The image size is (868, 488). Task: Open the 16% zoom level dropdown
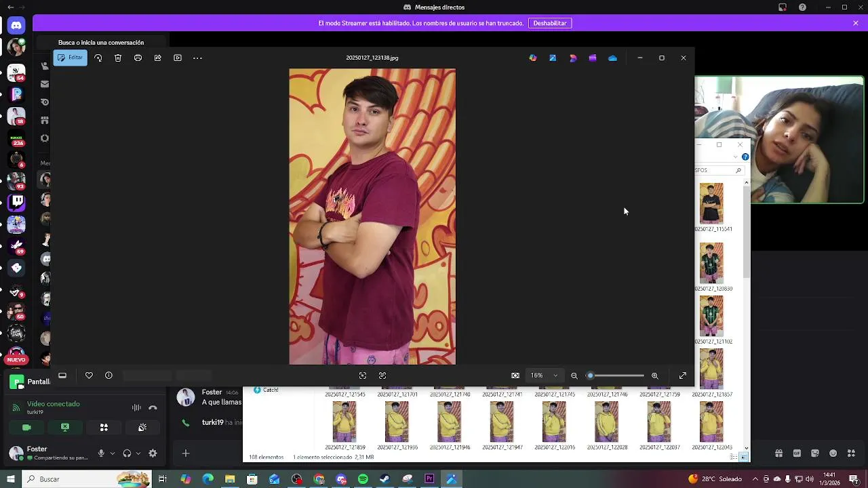coord(545,375)
